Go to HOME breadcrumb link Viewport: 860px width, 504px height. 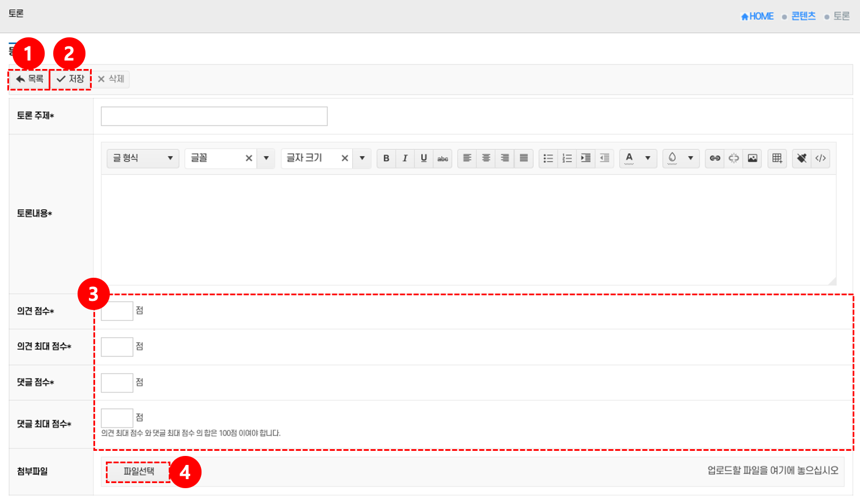click(x=757, y=16)
